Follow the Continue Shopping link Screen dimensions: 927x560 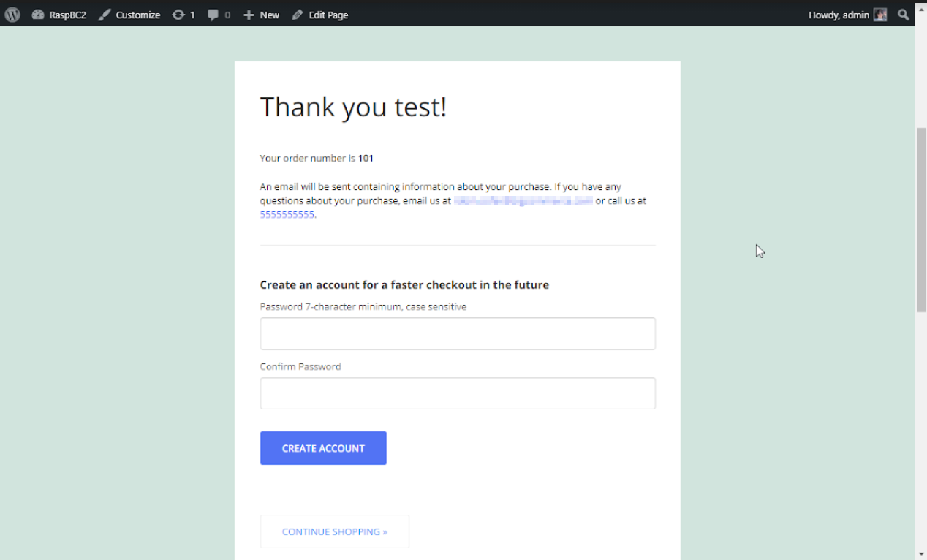[335, 531]
